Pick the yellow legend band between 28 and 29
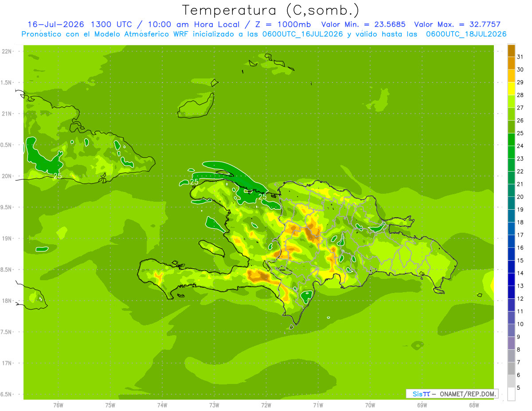This screenshot has height=411, width=532. point(511,89)
